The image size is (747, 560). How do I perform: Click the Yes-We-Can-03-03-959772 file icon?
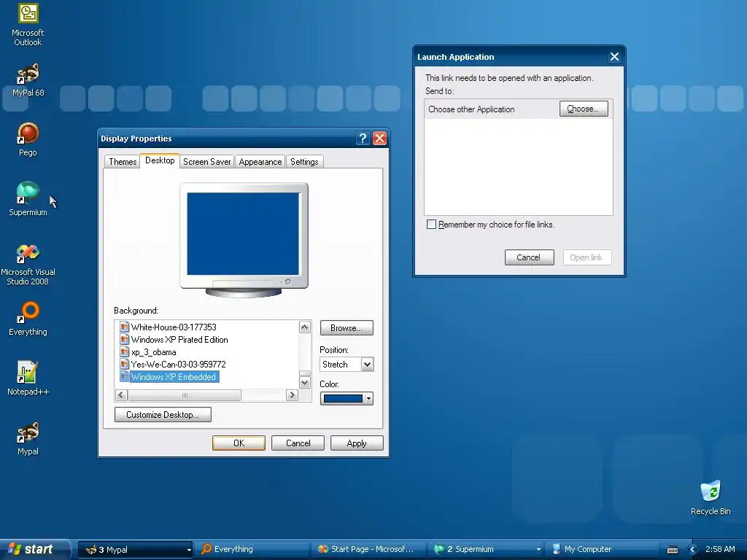tap(124, 365)
